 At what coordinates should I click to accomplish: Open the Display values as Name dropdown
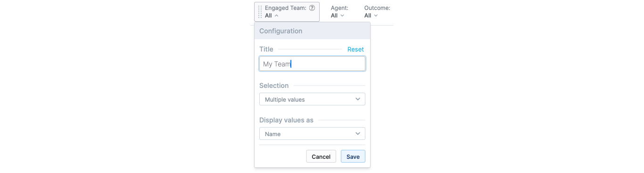point(312,134)
